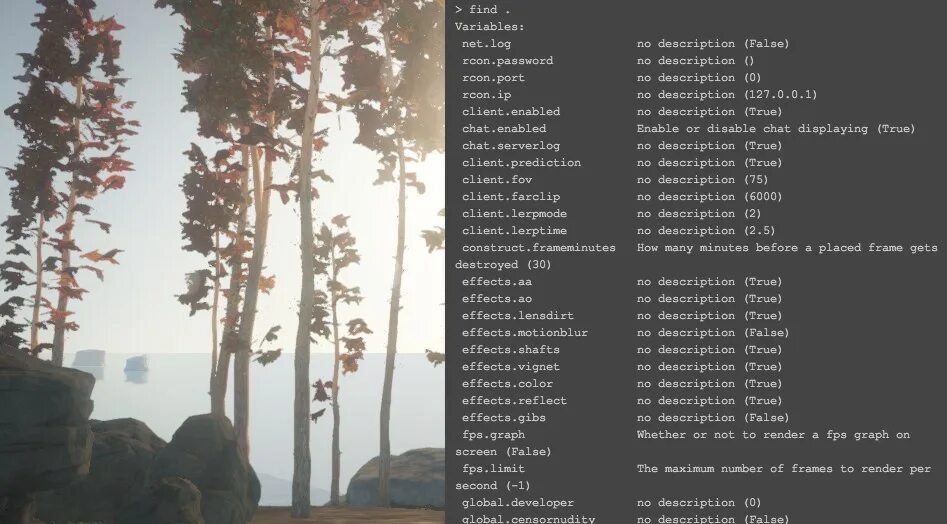
Task: Click the 'find .' command line
Action: [x=483, y=10]
